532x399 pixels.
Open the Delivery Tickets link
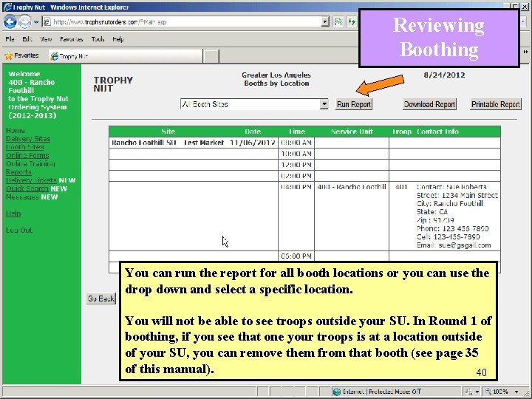coord(31,180)
